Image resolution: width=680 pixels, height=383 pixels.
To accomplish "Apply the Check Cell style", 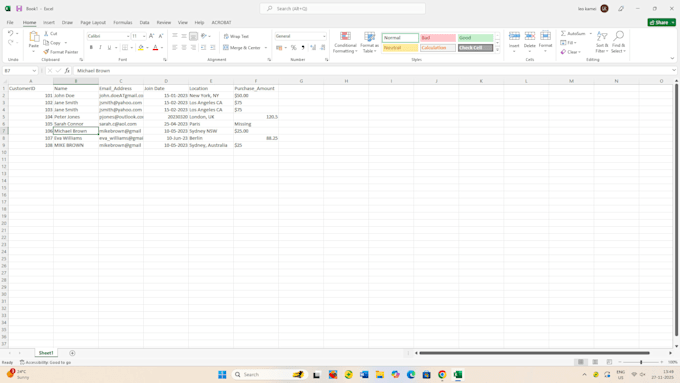I will (x=475, y=48).
